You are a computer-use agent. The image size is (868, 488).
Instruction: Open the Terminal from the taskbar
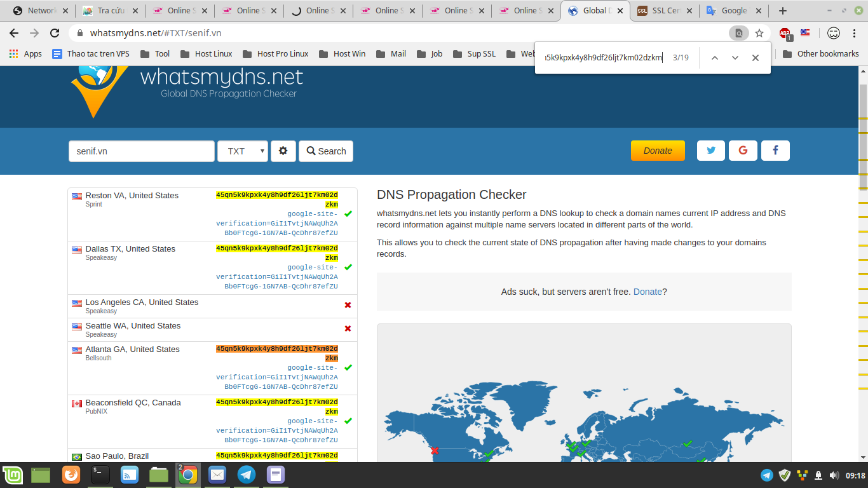coord(100,475)
